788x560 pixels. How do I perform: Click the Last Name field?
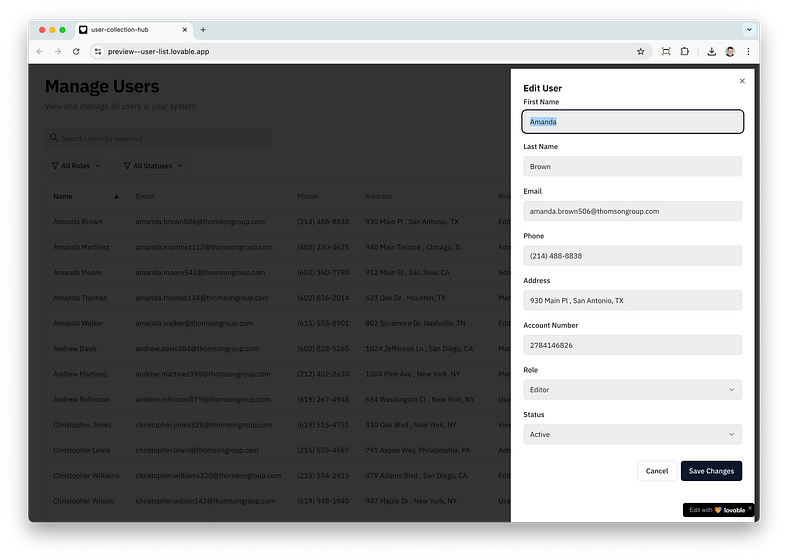[x=633, y=166]
